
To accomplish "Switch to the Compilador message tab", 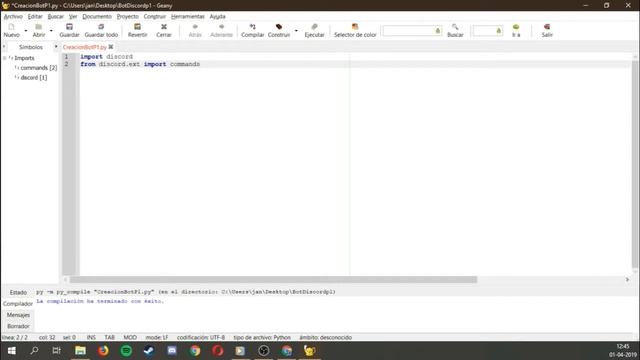I will [x=18, y=304].
